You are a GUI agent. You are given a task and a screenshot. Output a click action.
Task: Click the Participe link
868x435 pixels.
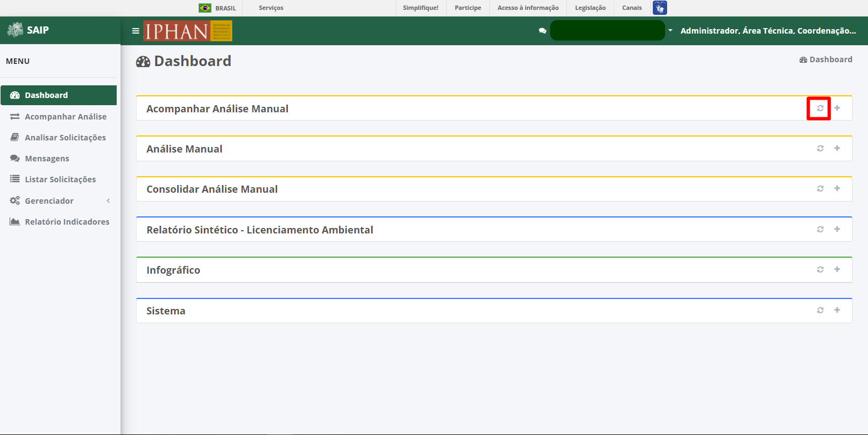click(x=468, y=8)
